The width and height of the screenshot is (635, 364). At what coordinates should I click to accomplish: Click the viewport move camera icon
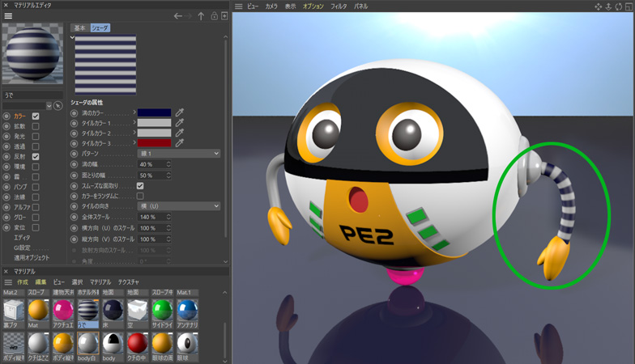[x=599, y=6]
